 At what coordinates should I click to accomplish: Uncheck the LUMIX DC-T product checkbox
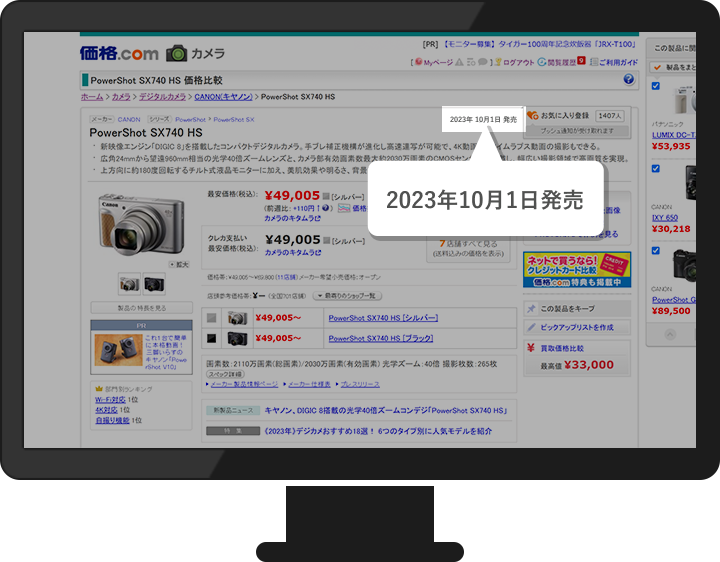tap(656, 86)
